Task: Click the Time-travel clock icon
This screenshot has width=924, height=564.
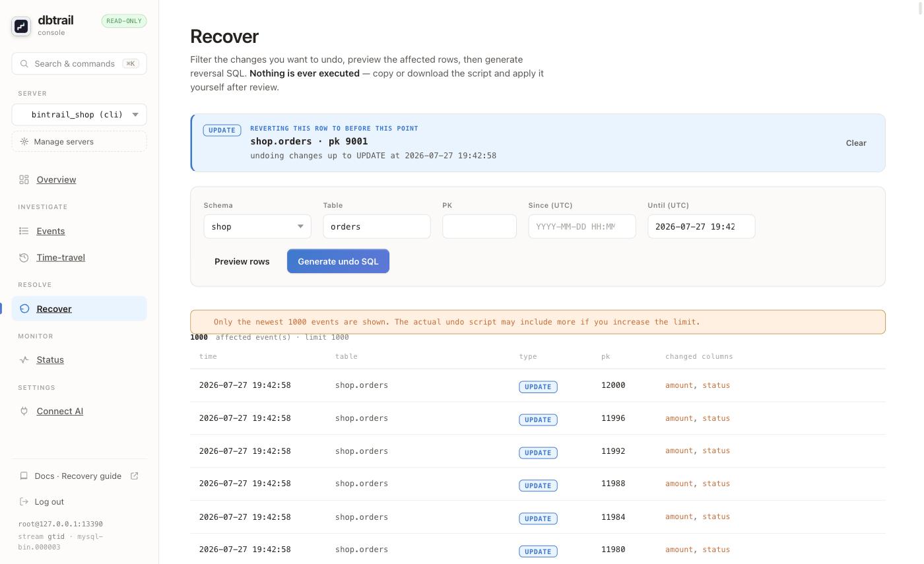Action: 24,257
